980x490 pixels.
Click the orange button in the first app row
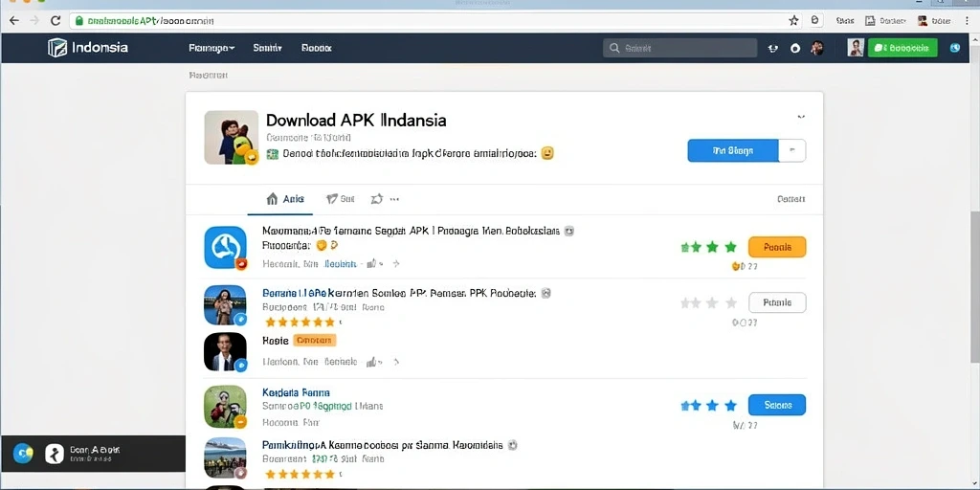tap(777, 247)
